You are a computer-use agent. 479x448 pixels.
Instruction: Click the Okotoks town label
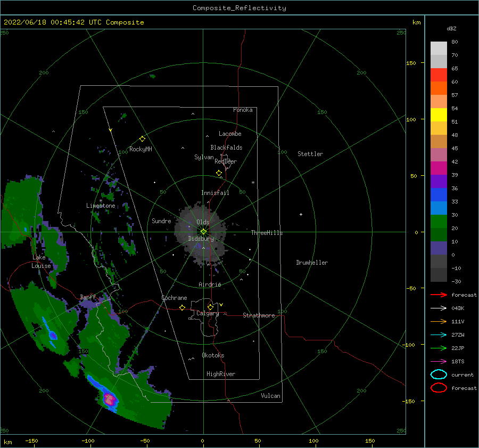(x=213, y=355)
